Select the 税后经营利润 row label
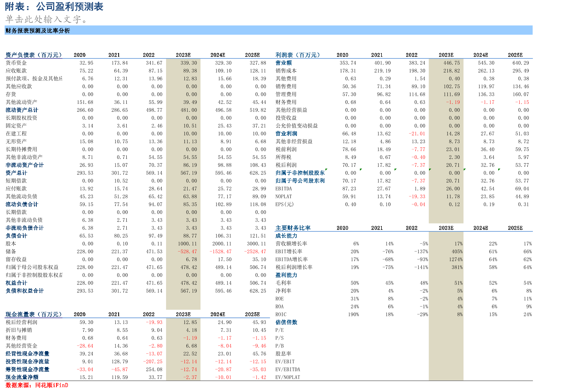This screenshot has width=582, height=392. [x=22, y=322]
